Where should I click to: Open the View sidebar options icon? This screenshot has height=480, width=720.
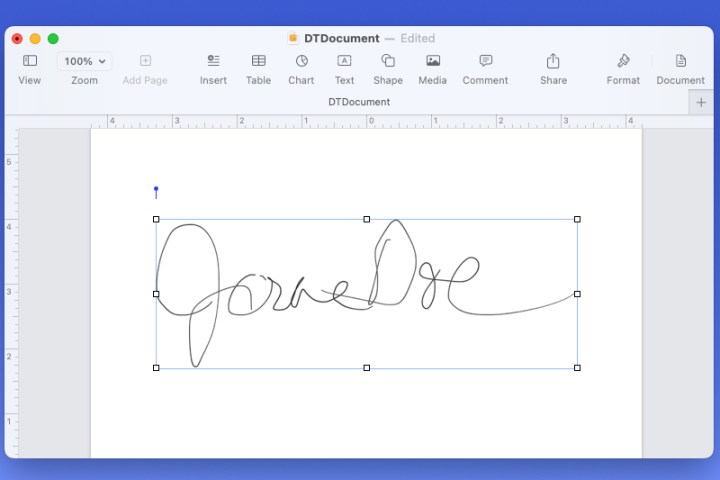click(30, 62)
